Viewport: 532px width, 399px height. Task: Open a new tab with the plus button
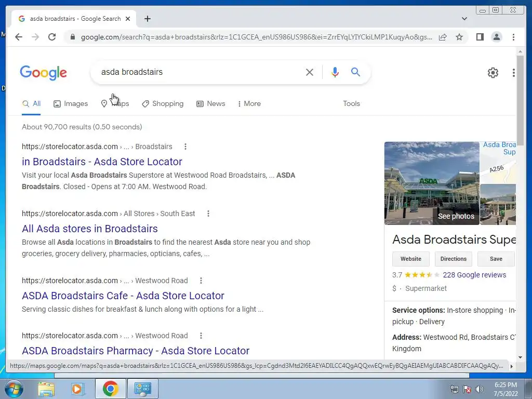click(x=147, y=19)
